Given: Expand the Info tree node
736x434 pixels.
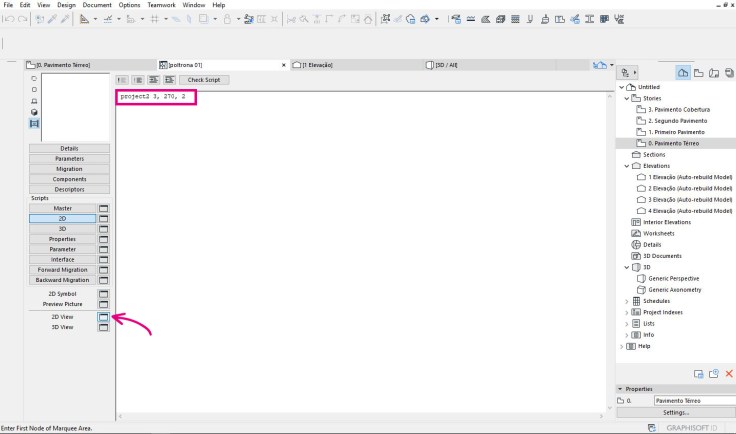Looking at the screenshot, I should pyautogui.click(x=627, y=335).
